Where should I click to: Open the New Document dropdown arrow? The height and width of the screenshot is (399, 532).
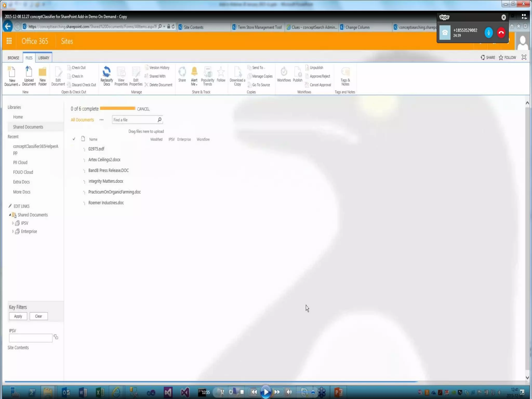pyautogui.click(x=19, y=85)
